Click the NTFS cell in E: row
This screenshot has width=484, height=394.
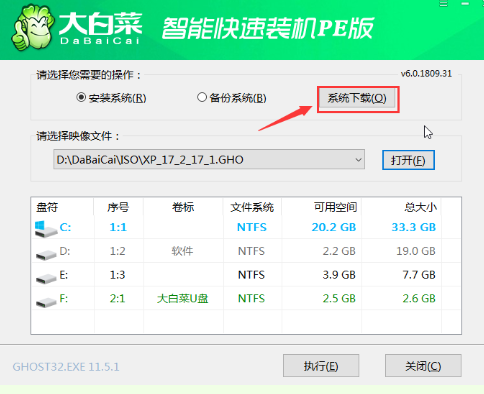tap(251, 275)
